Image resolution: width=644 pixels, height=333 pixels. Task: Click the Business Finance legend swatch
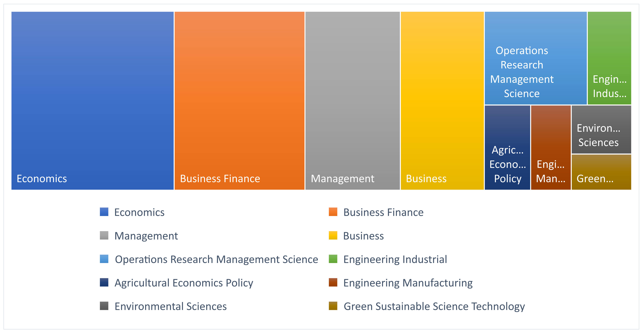(333, 212)
